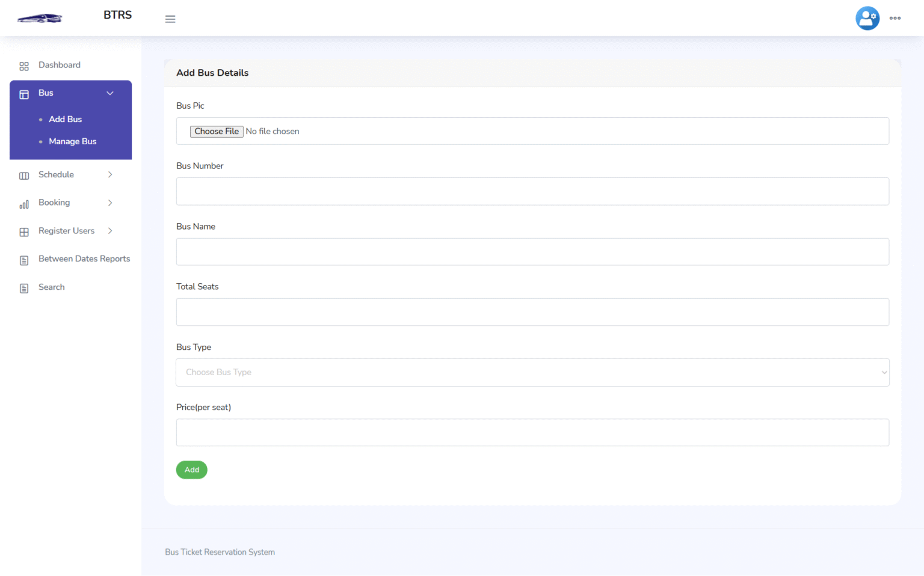Click the Schedule calendar icon
The width and height of the screenshot is (924, 576).
pos(24,175)
